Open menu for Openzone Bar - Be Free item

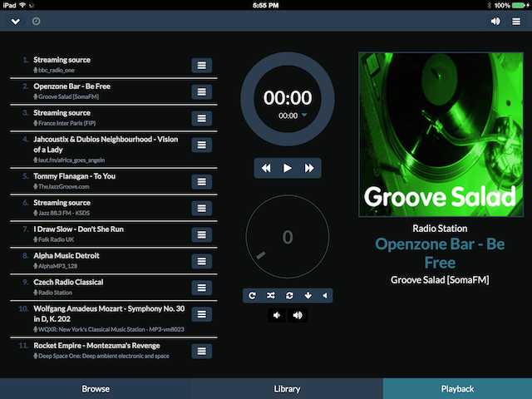201,91
